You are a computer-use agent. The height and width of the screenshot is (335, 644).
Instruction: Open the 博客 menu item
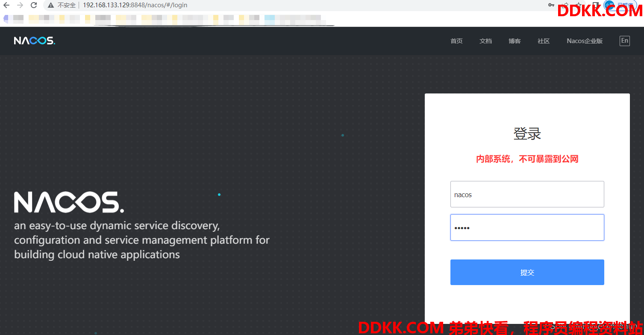coord(515,41)
